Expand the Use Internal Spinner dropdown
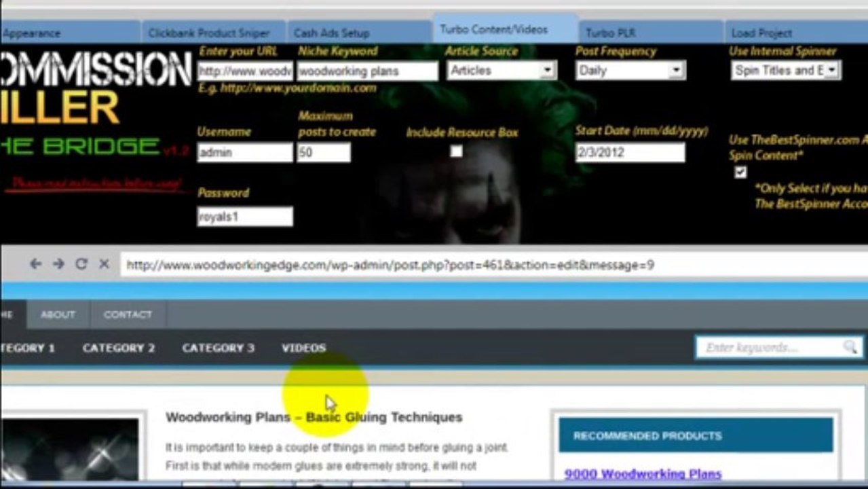Viewport: 868px width, 489px height. coord(786,70)
